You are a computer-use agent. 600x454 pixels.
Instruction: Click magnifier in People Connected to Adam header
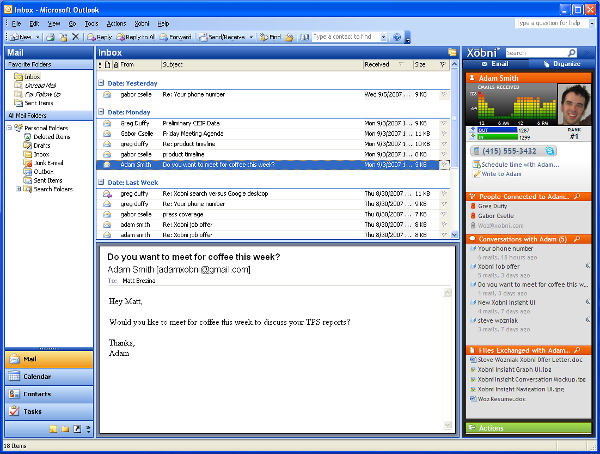coord(577,196)
